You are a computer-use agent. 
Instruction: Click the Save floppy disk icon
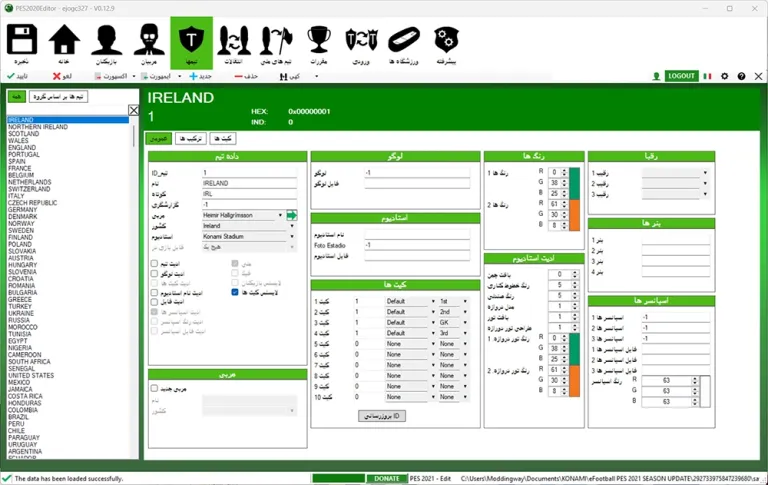point(22,39)
